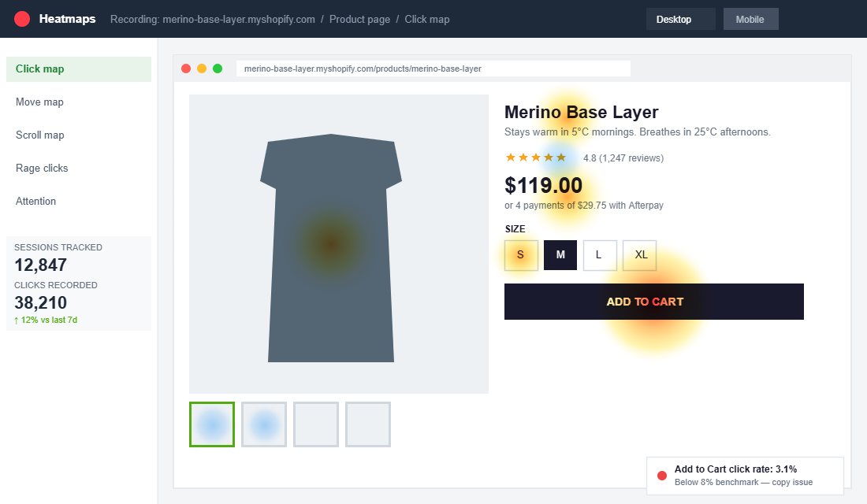Switch to the Mobile view

[x=750, y=18]
